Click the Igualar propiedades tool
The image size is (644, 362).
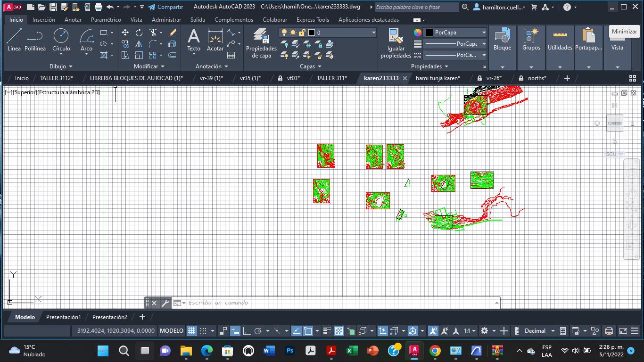396,42
